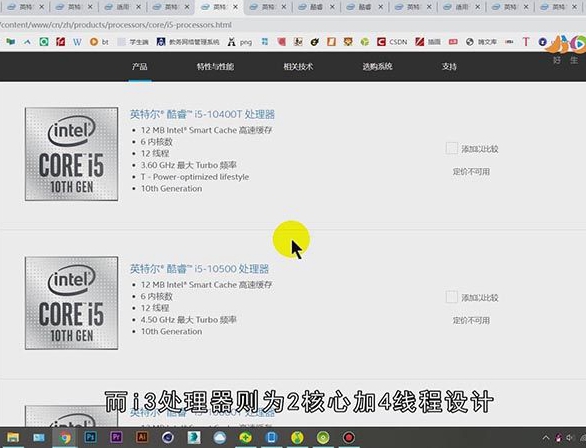This screenshot has width=586, height=448.
Task: Click 定价不可用 in the i5-10500 row
Action: point(471,321)
